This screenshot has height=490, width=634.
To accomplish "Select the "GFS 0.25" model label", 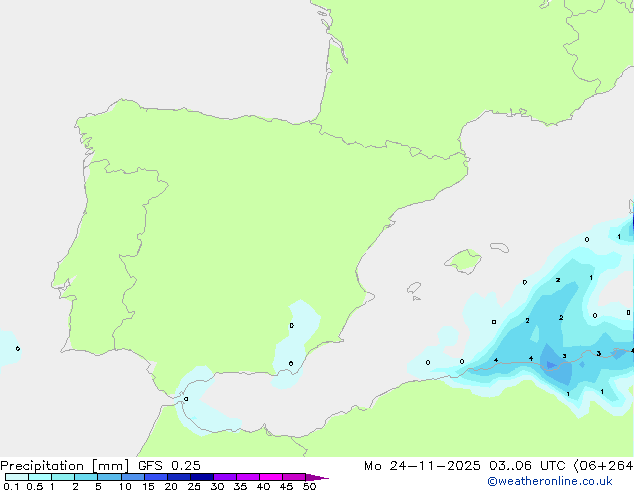I will pyautogui.click(x=169, y=466).
